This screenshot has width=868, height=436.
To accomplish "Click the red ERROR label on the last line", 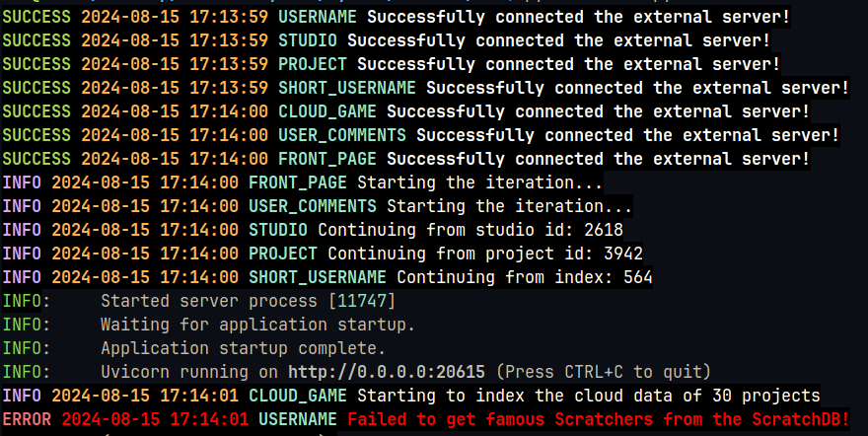I will 27,419.
